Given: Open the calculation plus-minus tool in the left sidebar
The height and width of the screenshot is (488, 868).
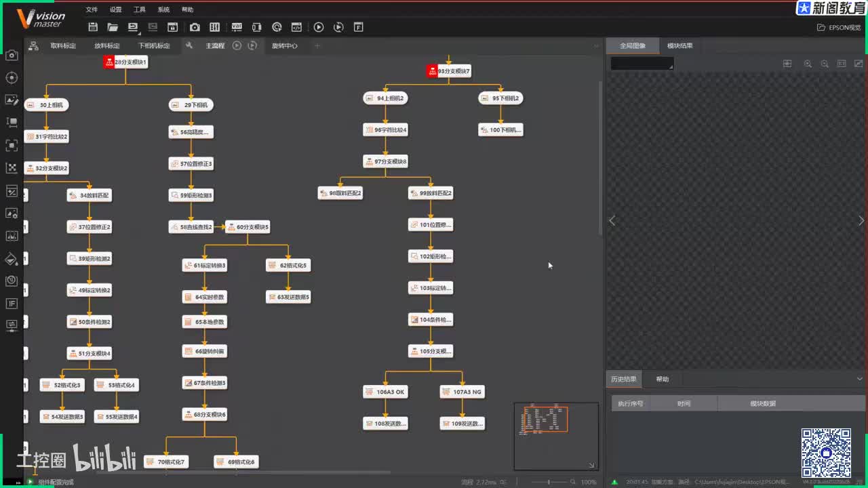Looking at the screenshot, I should 12,191.
